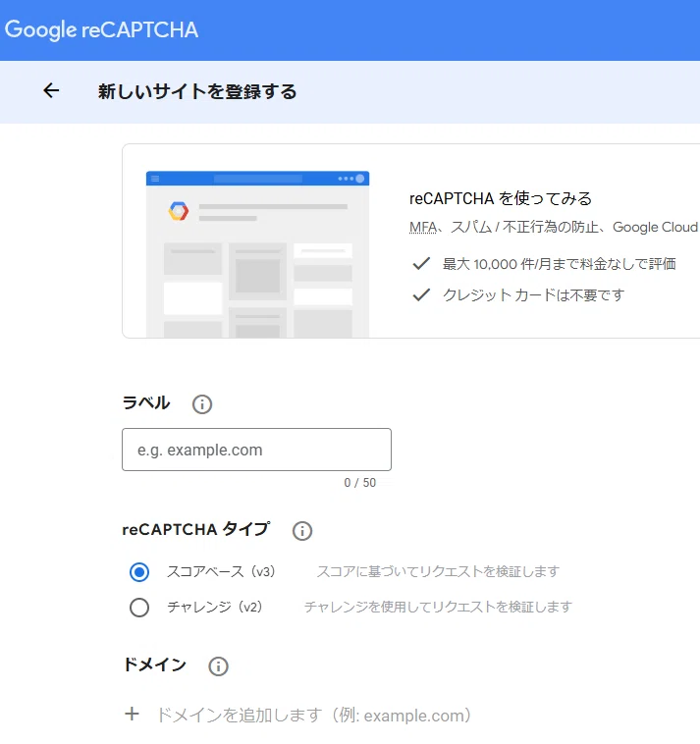
Task: Click the チャレンジを使用してリクエストを検証します description
Action: (x=438, y=607)
